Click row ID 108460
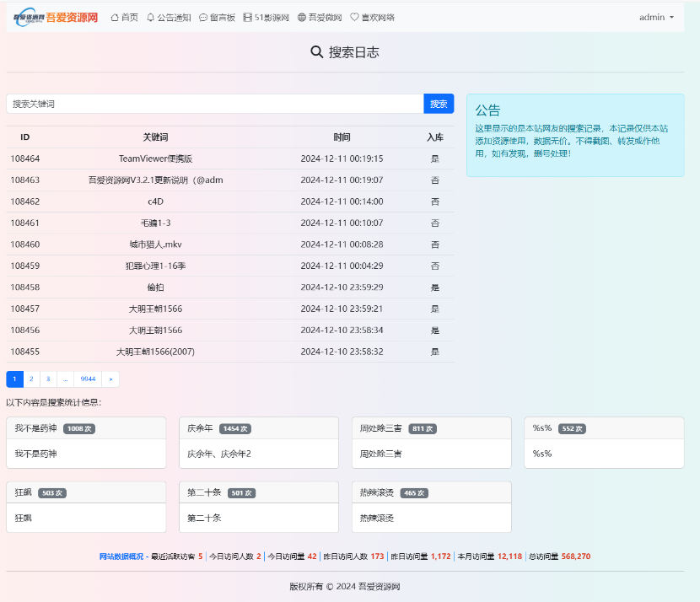700x602 pixels. point(25,245)
